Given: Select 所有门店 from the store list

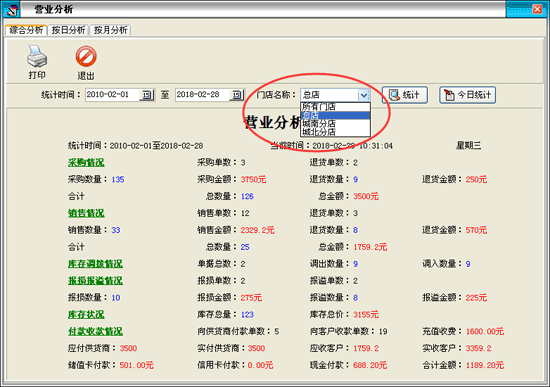Looking at the screenshot, I should [335, 107].
